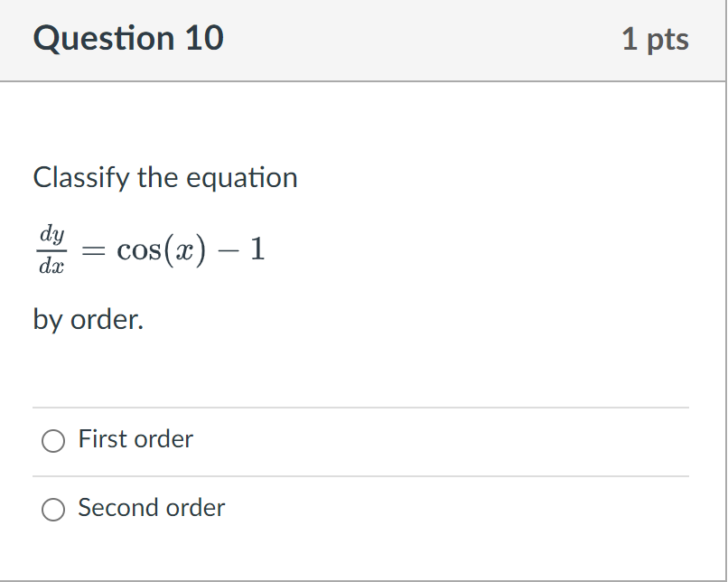Click the displayed equation dy/dx = cos(x) - 1
This screenshot has height=582, width=728.
152,249
